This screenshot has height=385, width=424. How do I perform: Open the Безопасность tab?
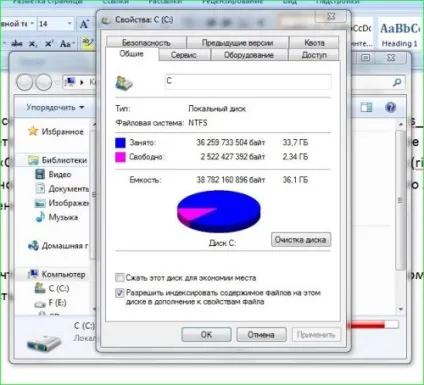pyautogui.click(x=146, y=43)
